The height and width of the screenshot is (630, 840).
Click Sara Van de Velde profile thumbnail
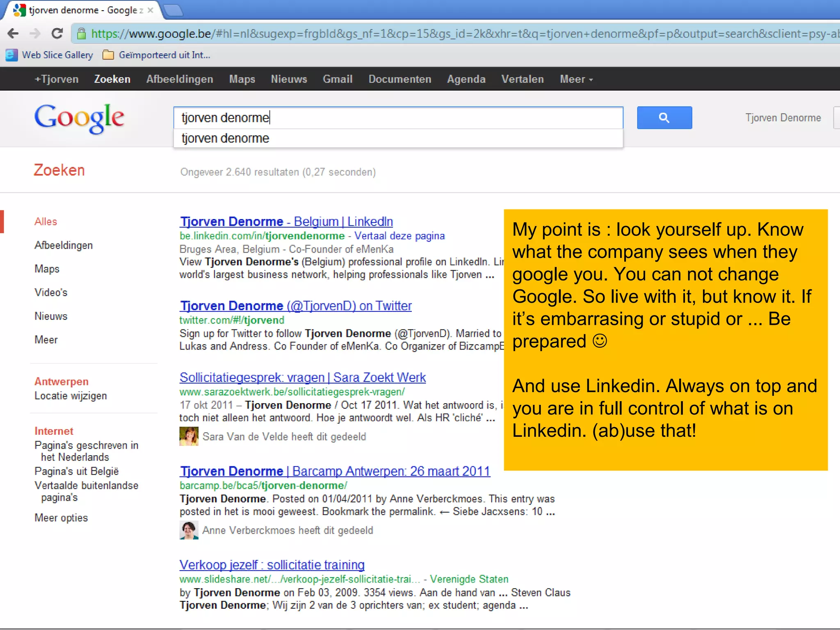click(189, 436)
